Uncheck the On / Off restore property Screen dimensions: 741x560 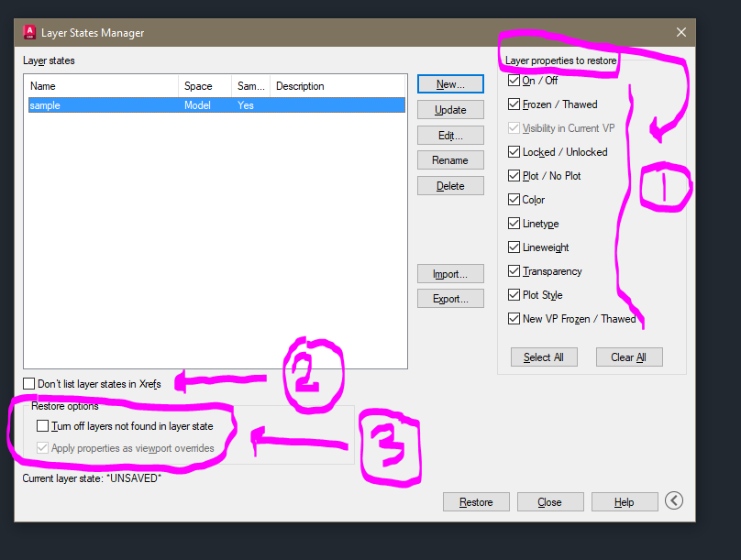513,81
